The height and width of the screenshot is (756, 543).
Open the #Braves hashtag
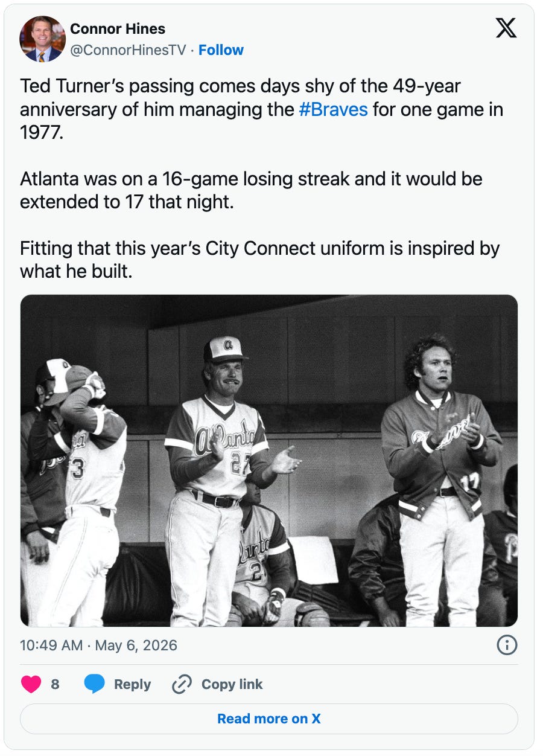pyautogui.click(x=333, y=110)
